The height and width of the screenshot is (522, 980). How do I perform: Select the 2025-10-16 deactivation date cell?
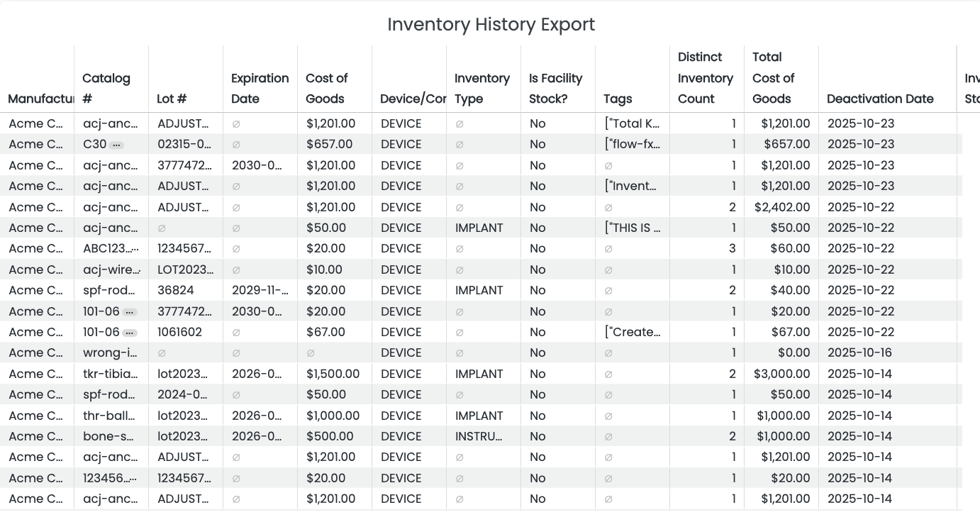pos(860,353)
